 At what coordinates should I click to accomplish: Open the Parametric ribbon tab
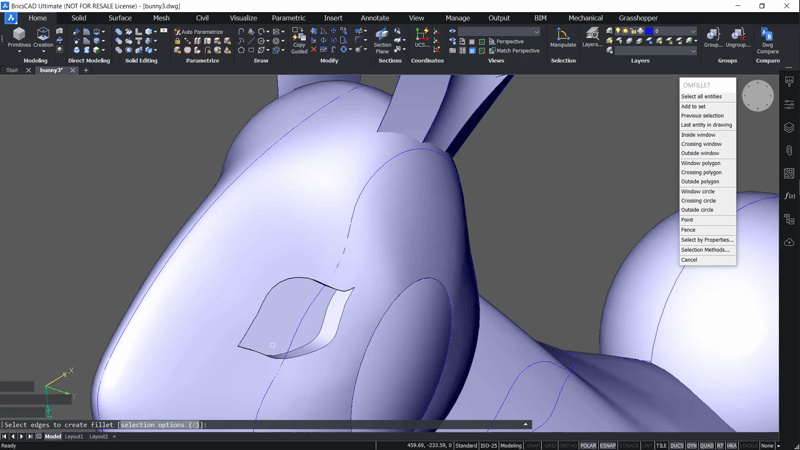(x=288, y=18)
